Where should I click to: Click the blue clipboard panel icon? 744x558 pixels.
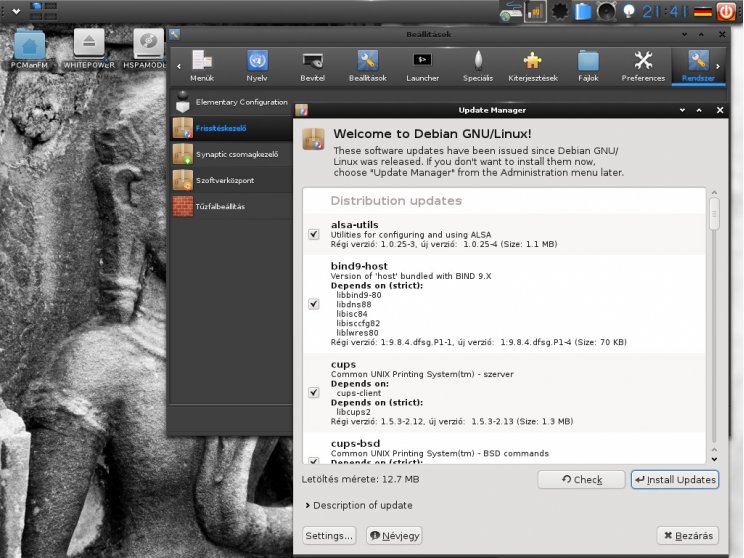pos(583,11)
